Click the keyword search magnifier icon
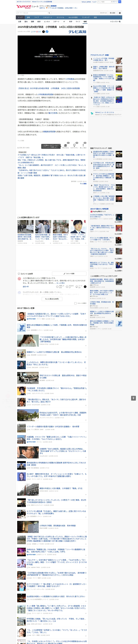138x644 pixels. click(49, 13)
